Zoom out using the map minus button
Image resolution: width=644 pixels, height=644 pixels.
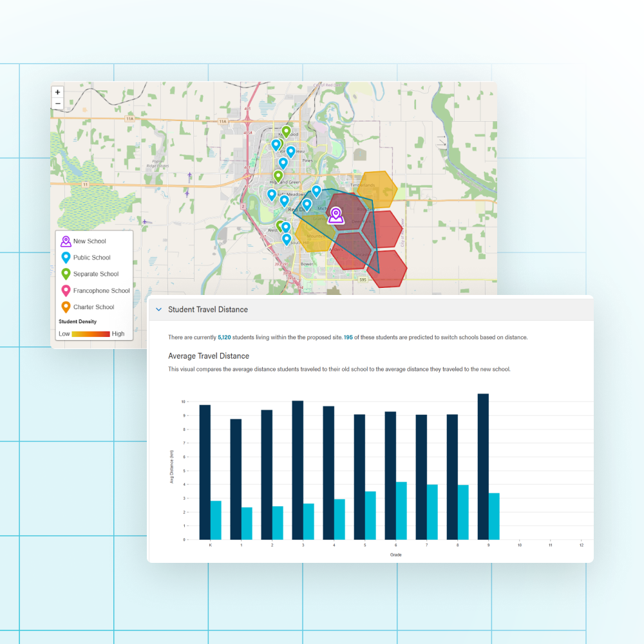pyautogui.click(x=57, y=102)
